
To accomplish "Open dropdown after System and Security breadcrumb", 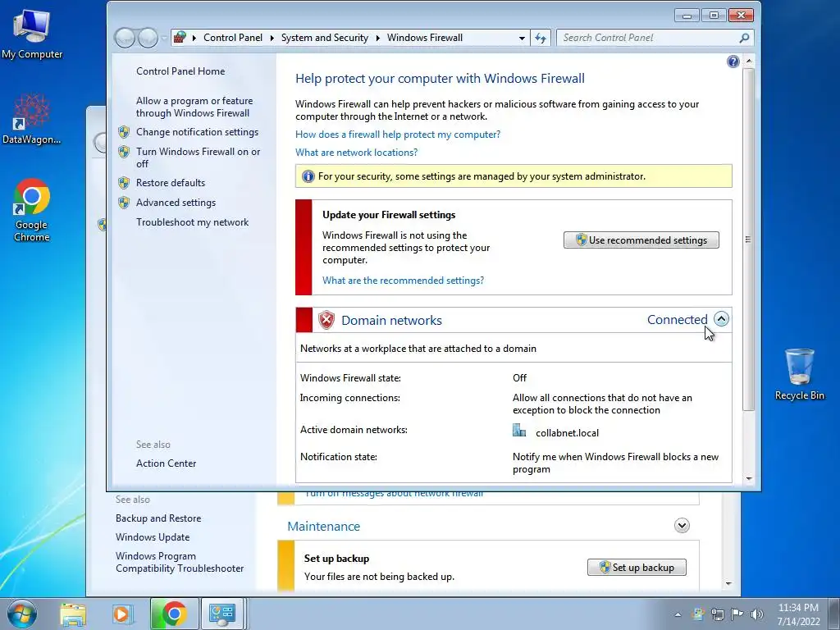I will point(377,38).
